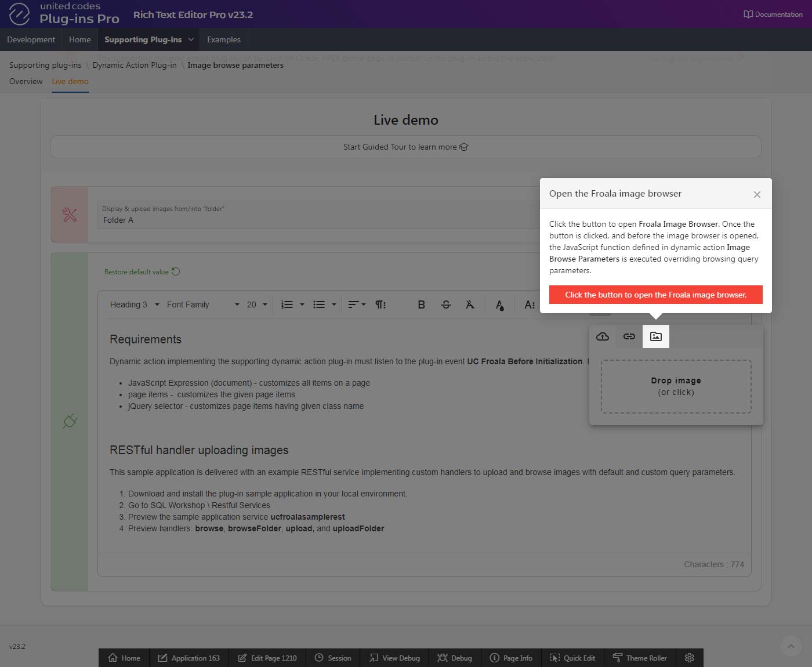Viewport: 812px width, 667px height.
Task: Close the Froala image browser tour popup
Action: point(757,194)
